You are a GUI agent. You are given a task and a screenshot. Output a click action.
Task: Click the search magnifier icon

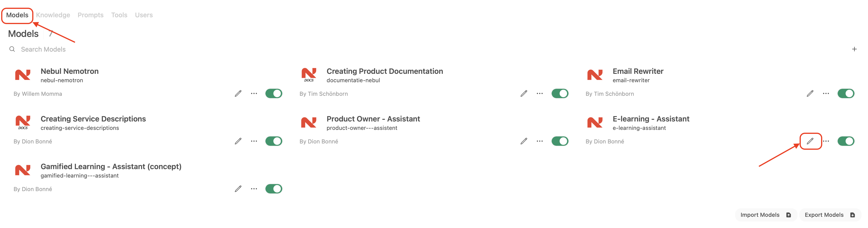[x=12, y=49]
